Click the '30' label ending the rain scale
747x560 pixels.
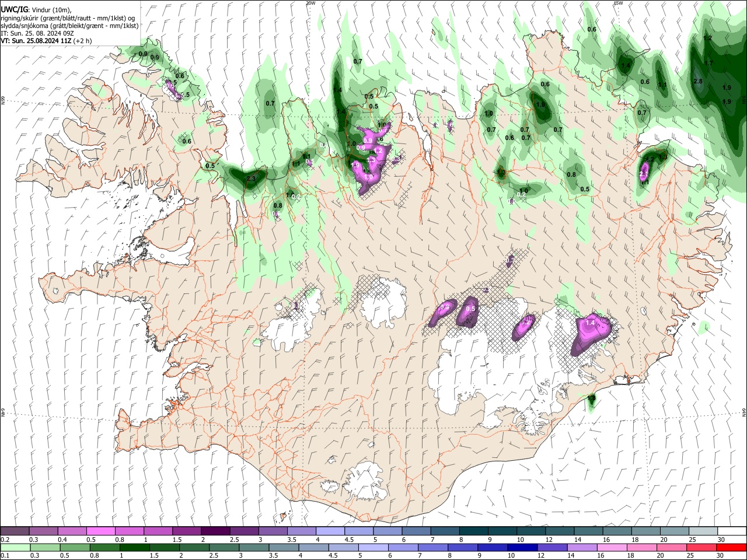pos(721,556)
